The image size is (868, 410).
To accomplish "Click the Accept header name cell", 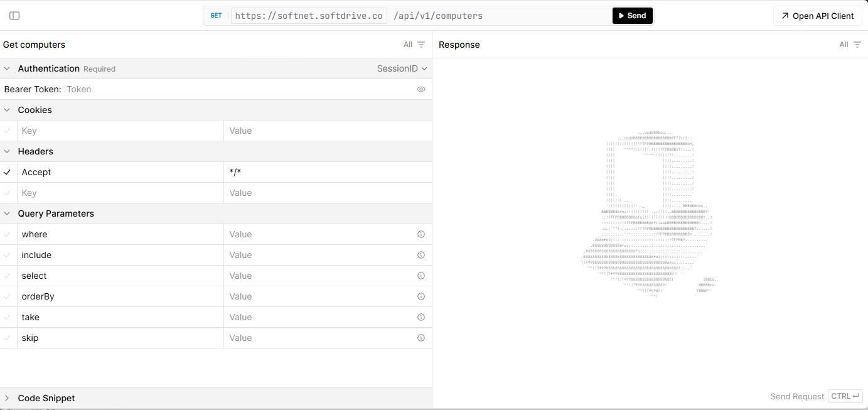I will (121, 172).
